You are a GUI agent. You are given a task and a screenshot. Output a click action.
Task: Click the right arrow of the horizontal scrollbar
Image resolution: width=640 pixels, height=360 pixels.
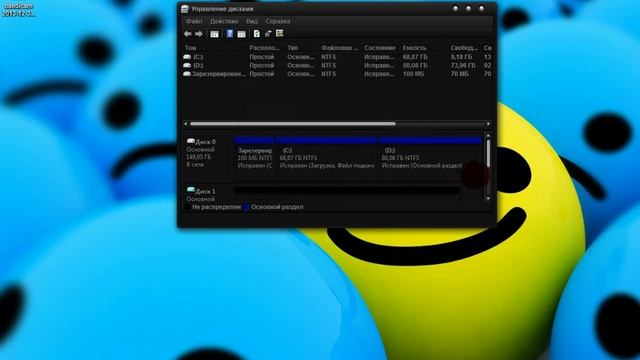pyautogui.click(x=489, y=124)
